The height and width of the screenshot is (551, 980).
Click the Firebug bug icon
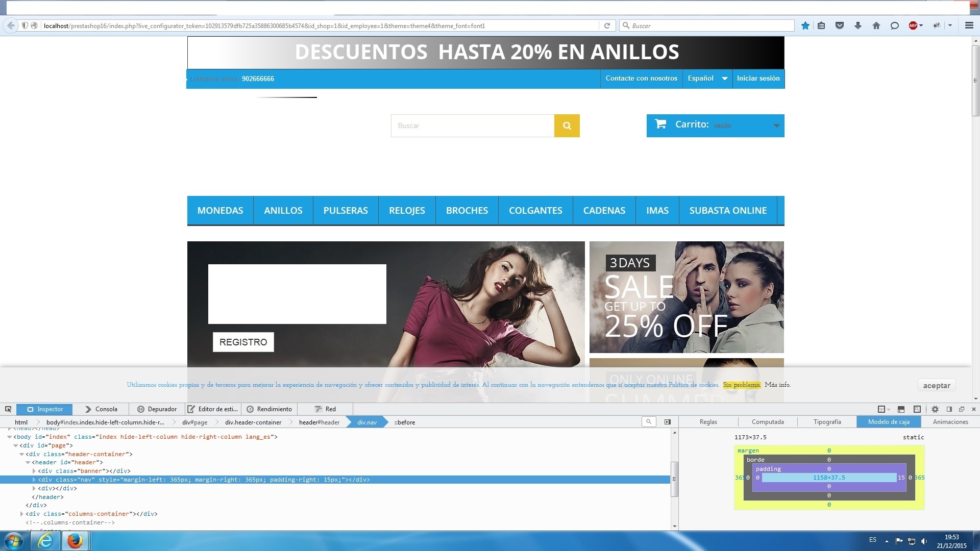[937, 26]
